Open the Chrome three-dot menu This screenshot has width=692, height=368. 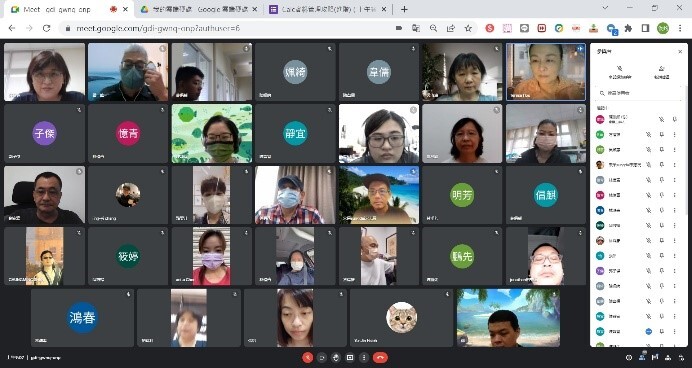681,28
